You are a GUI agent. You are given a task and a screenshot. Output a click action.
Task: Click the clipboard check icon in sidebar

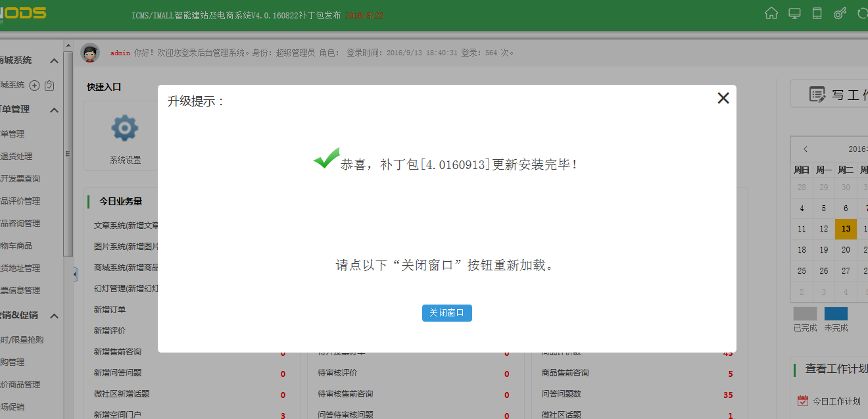tap(49, 86)
